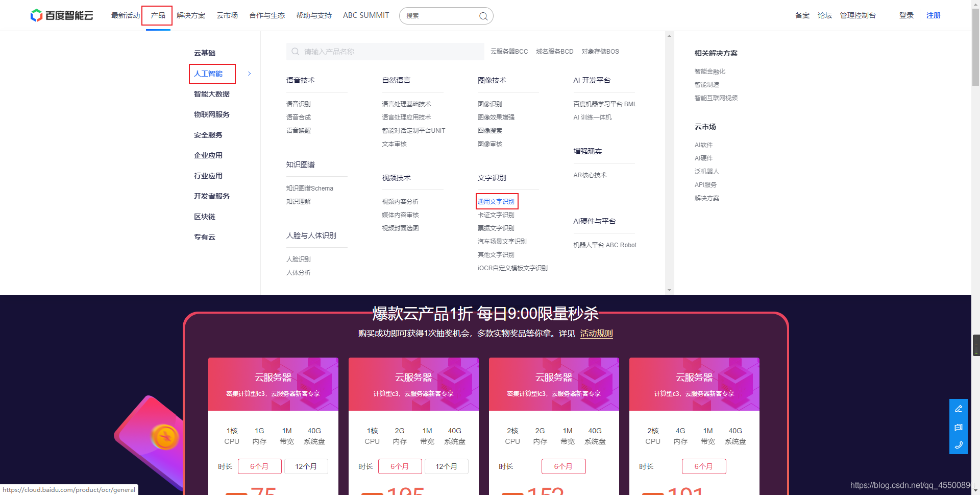Open 语音识别 product
The height and width of the screenshot is (495, 980).
coord(299,104)
